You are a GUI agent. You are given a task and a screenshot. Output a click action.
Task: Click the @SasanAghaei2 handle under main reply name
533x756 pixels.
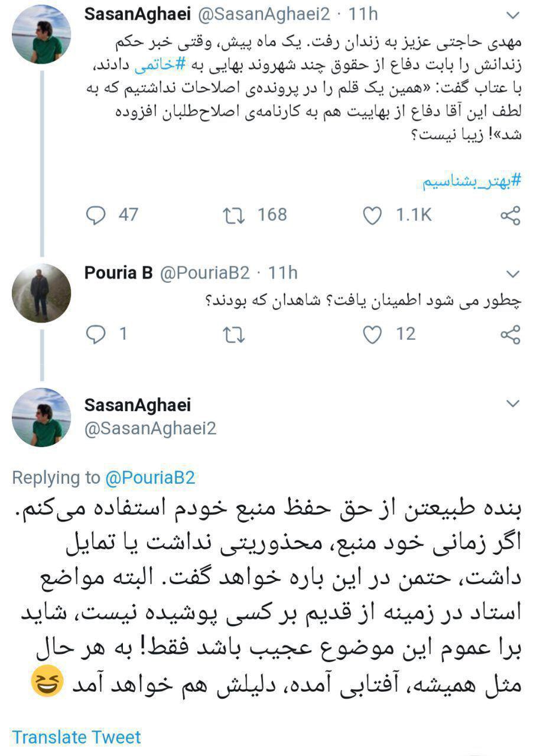click(151, 428)
